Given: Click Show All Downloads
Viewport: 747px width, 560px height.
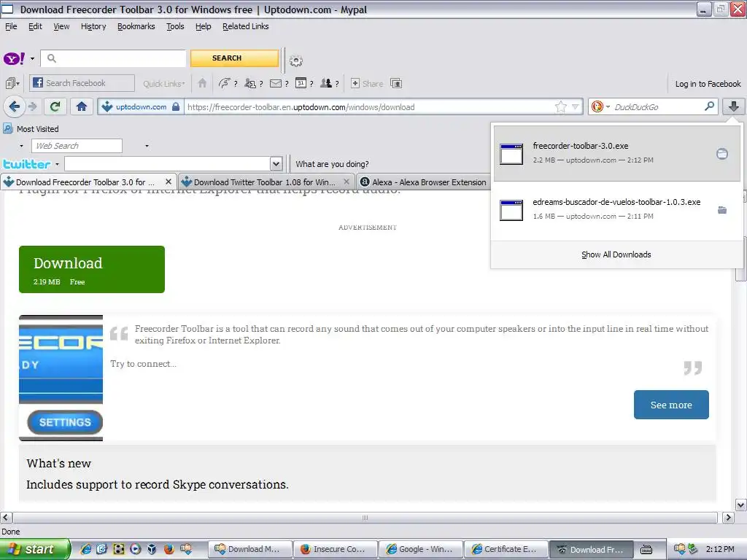Looking at the screenshot, I should point(616,254).
